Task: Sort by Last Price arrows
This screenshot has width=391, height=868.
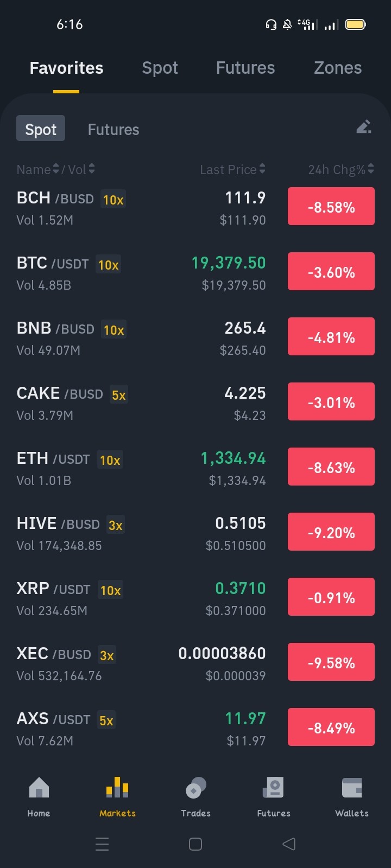Action: [262, 169]
